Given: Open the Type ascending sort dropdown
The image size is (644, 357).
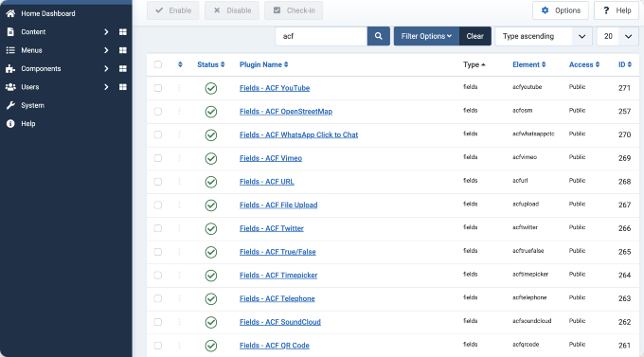Looking at the screenshot, I should point(544,36).
